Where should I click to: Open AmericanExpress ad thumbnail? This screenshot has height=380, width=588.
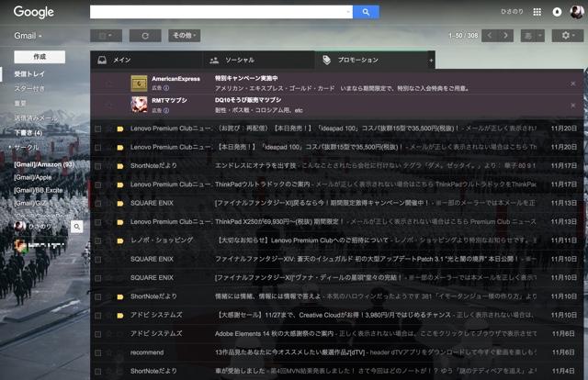click(139, 84)
